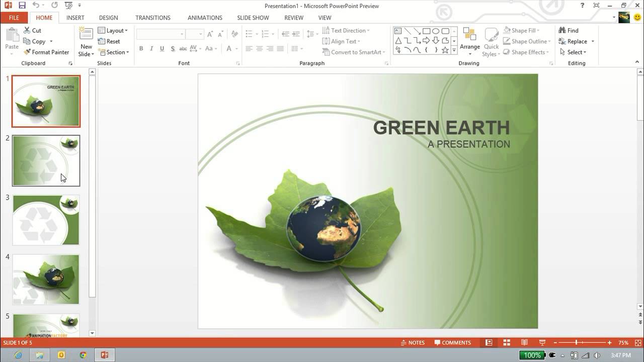The width and height of the screenshot is (644, 362).
Task: Insert a New Slide
Action: pyautogui.click(x=86, y=42)
